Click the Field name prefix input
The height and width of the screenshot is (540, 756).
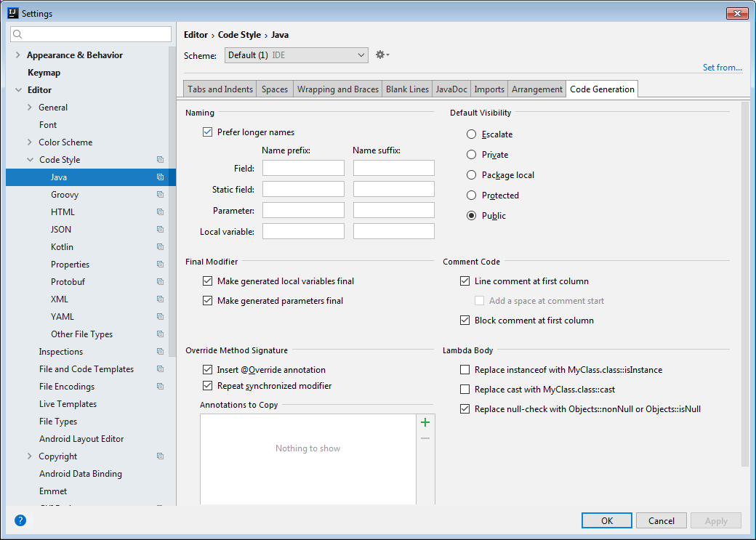tap(303, 169)
